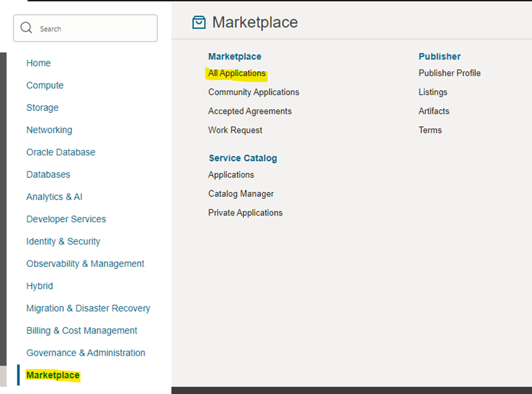Open Work Request page

235,130
